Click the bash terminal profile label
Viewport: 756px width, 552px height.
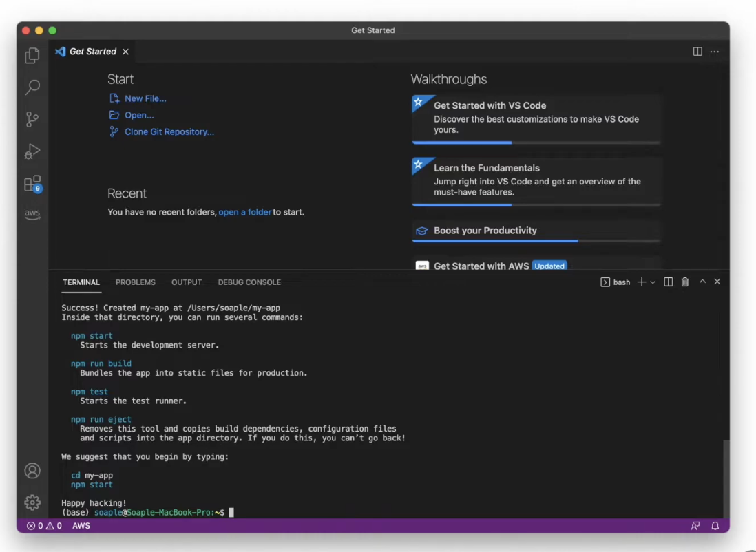point(616,282)
